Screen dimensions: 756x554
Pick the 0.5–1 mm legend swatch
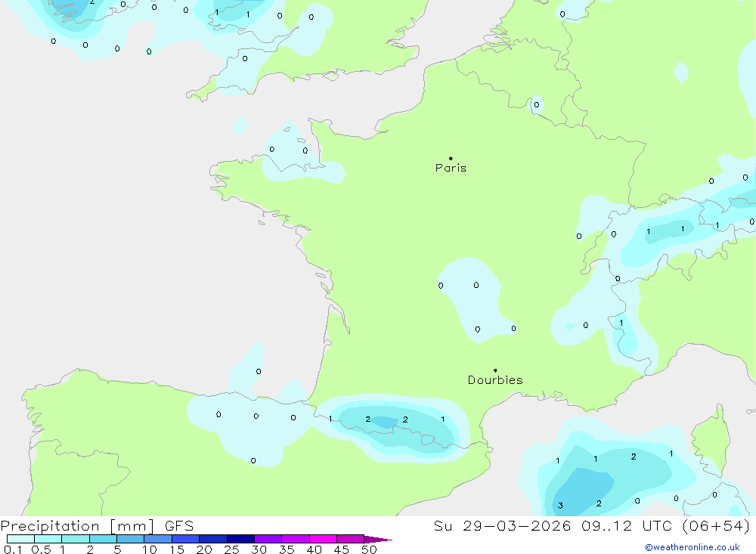point(48,539)
